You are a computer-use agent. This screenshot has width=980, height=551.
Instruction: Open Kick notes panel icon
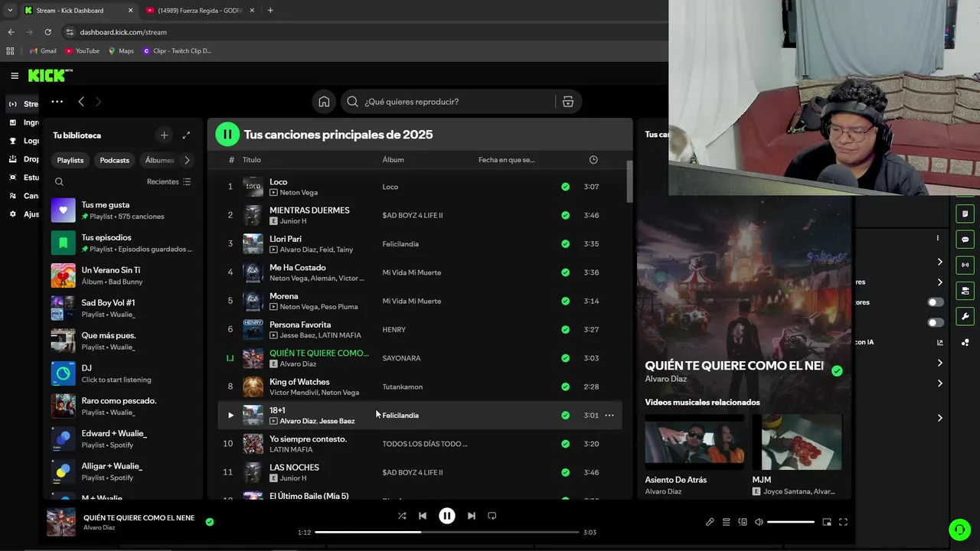965,214
